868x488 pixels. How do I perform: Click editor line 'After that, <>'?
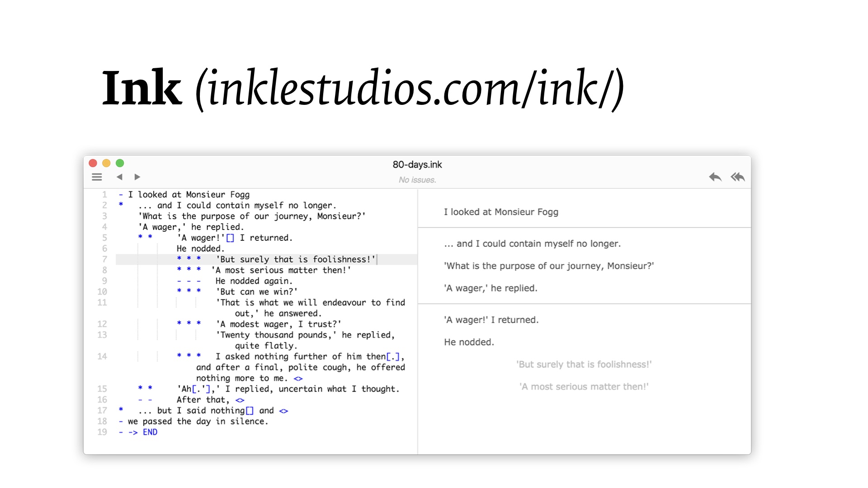click(x=211, y=400)
